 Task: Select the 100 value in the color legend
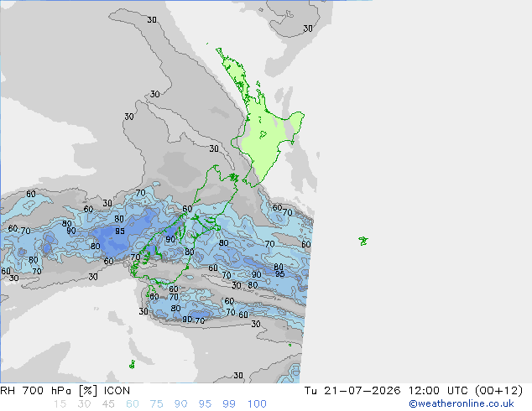click(257, 404)
